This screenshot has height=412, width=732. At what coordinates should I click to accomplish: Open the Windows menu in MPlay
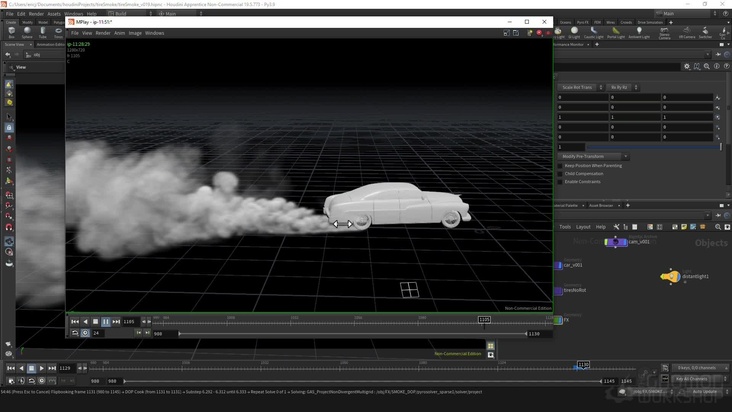[x=154, y=33]
